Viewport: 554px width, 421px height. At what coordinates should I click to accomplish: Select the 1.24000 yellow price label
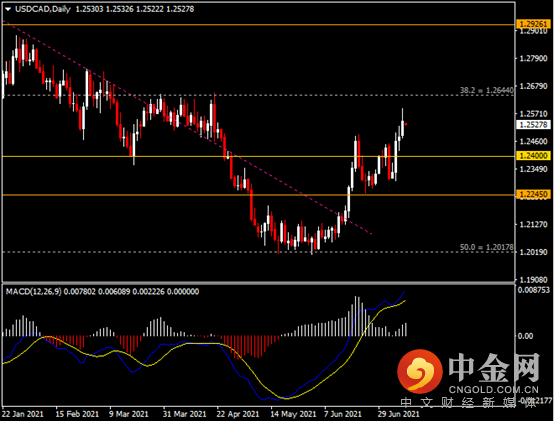coord(533,156)
